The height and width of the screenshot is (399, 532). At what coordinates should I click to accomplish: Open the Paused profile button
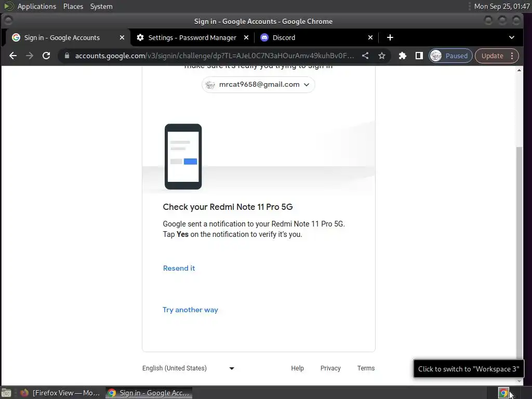450,56
